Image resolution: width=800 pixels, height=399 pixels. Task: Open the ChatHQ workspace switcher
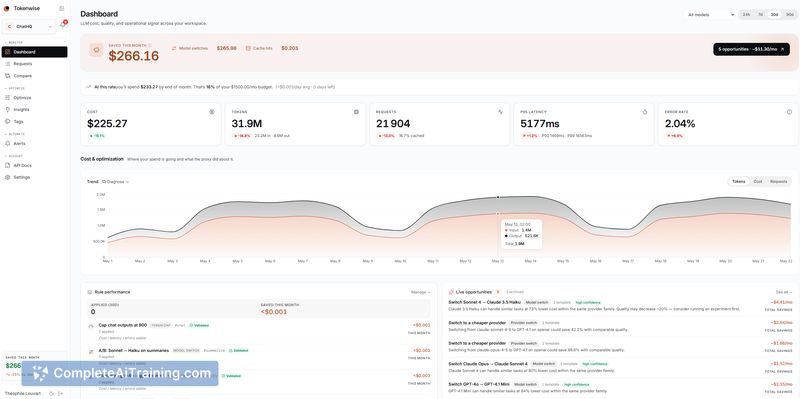tap(29, 26)
